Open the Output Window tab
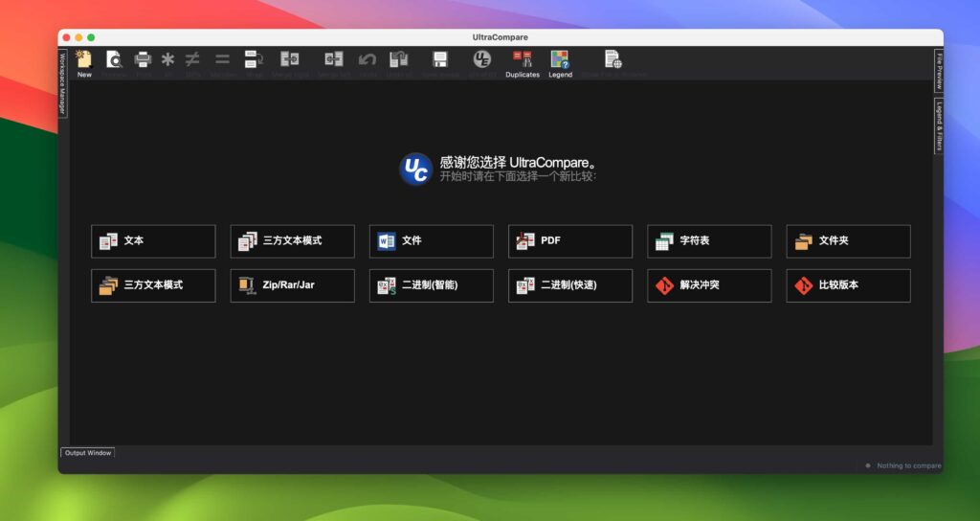 pos(87,453)
